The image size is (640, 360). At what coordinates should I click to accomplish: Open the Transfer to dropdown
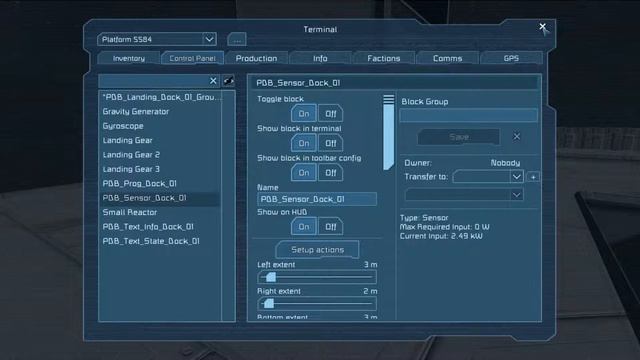pyautogui.click(x=488, y=177)
